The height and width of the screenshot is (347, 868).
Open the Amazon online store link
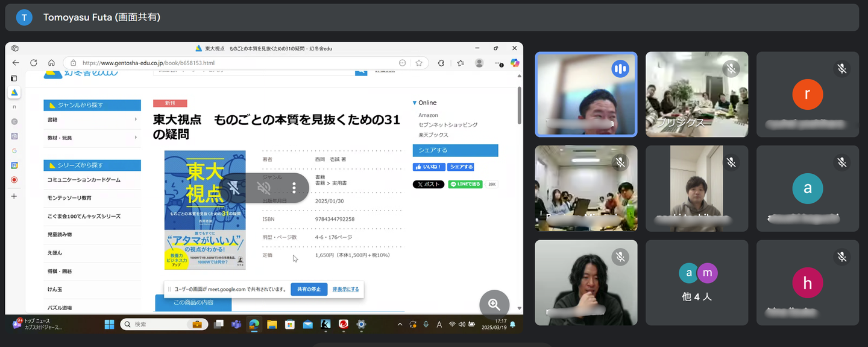point(429,115)
